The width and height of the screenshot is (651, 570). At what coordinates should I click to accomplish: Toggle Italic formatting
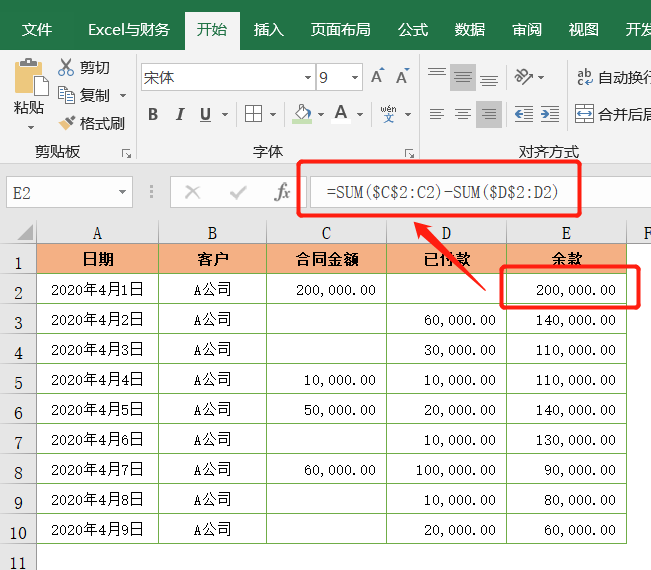[x=180, y=114]
